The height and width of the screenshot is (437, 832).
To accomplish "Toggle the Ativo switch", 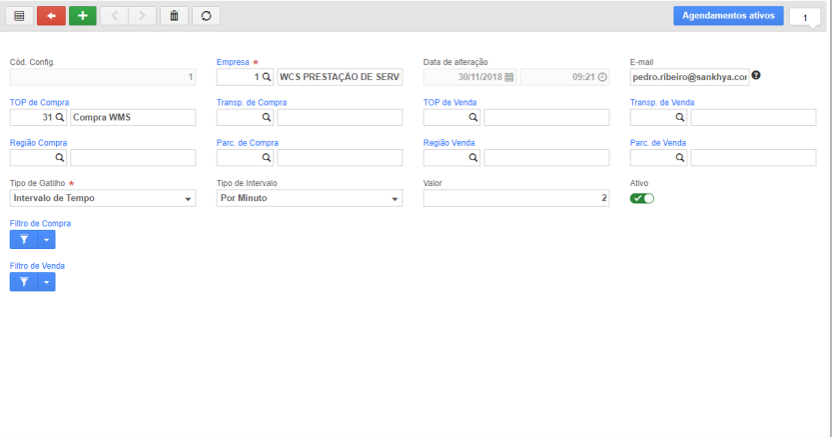I will click(x=642, y=198).
